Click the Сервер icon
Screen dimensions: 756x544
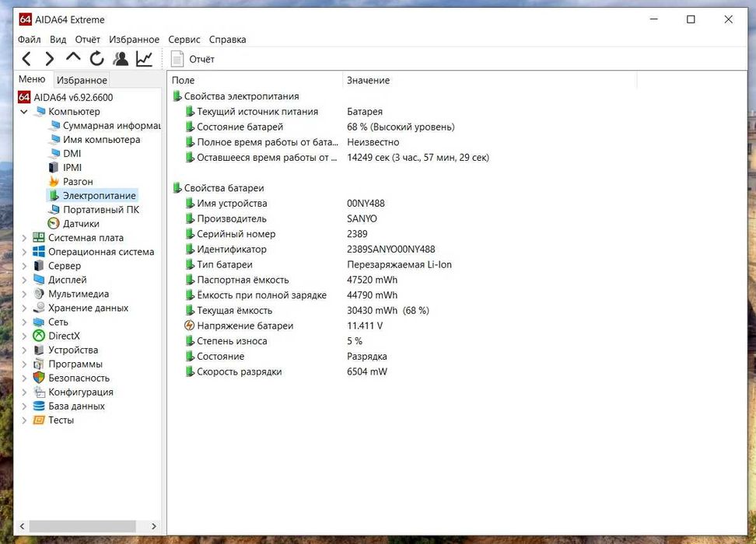pos(39,266)
